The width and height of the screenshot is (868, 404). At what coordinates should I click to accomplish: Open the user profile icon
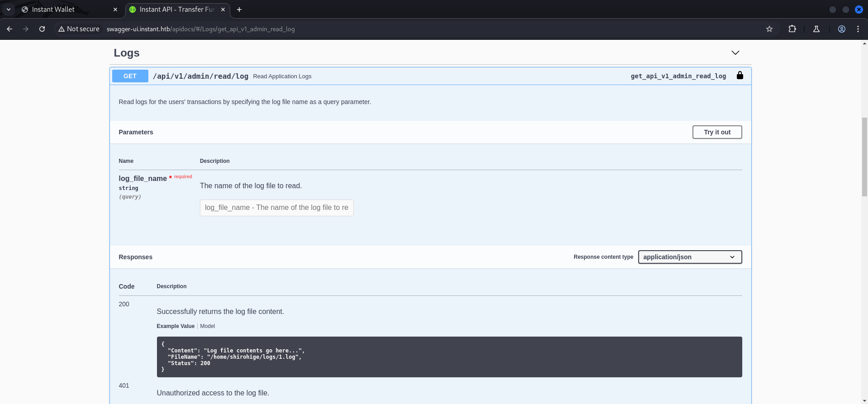pyautogui.click(x=841, y=29)
